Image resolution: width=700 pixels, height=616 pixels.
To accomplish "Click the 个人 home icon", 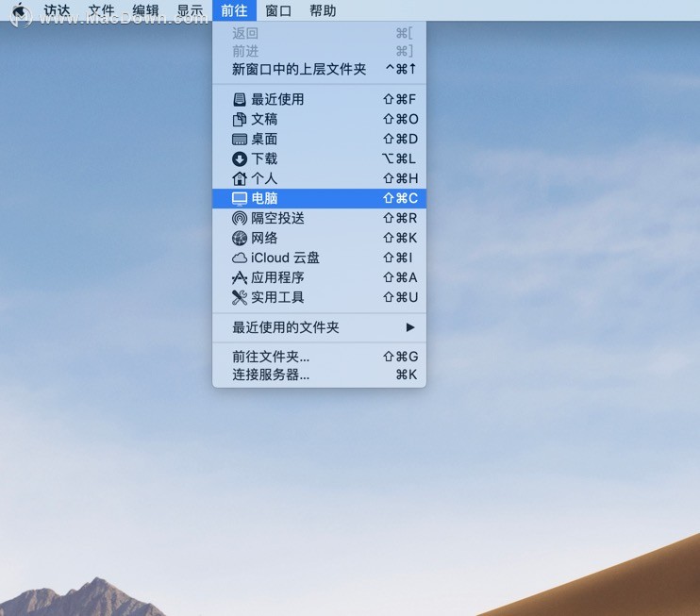I will pyautogui.click(x=240, y=178).
